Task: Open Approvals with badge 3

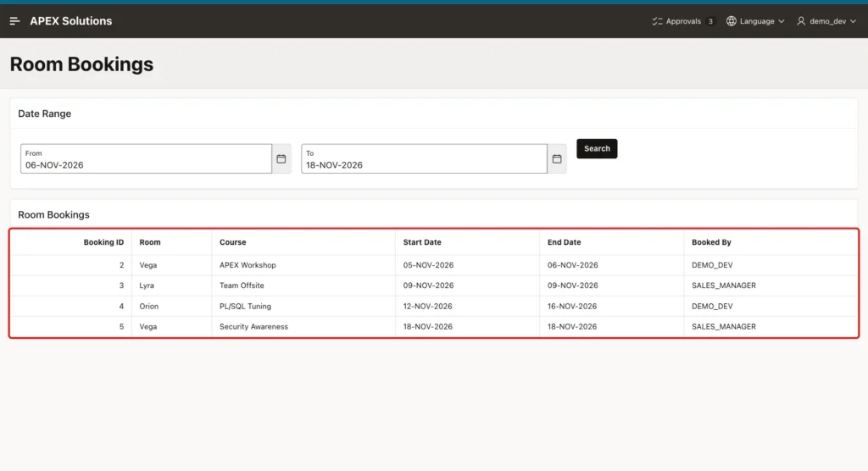Action: [684, 21]
